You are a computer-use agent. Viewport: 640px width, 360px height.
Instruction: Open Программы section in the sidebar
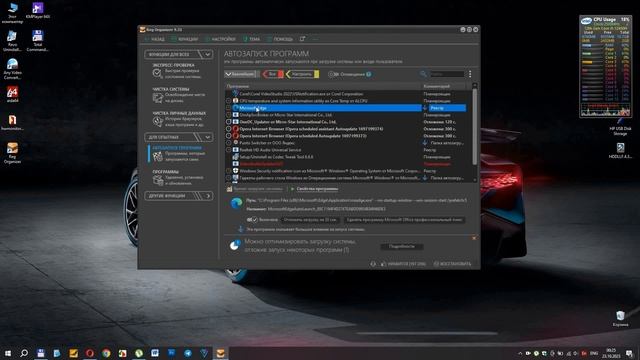(x=178, y=178)
